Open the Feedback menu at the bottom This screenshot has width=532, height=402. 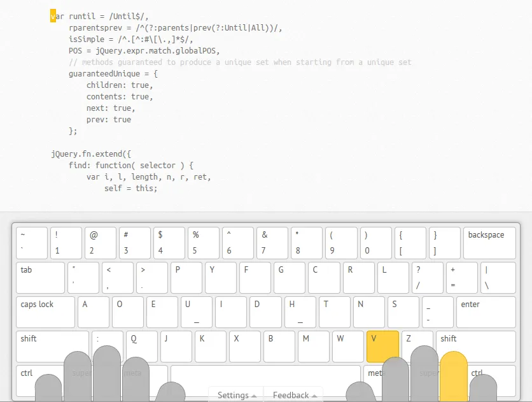point(294,395)
